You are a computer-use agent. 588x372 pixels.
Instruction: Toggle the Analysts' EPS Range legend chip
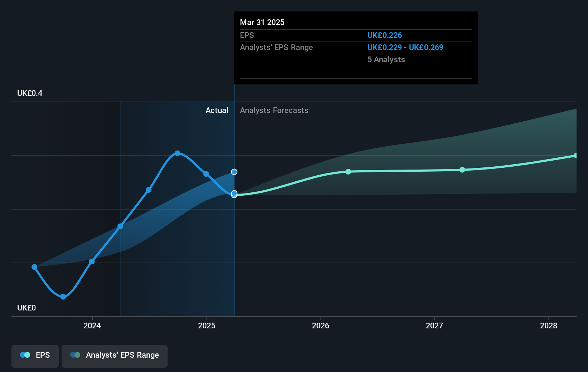(x=114, y=356)
